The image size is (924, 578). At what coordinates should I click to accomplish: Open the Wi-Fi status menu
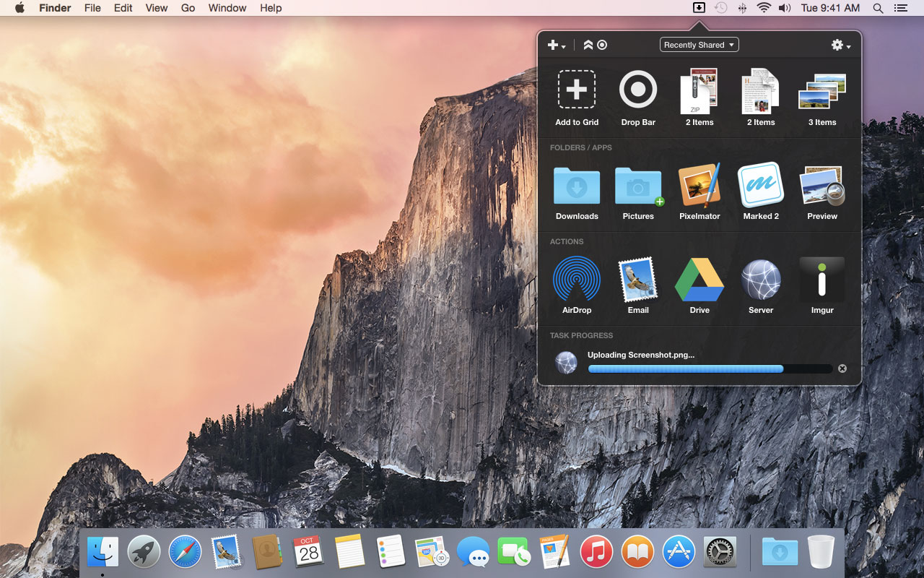(764, 8)
